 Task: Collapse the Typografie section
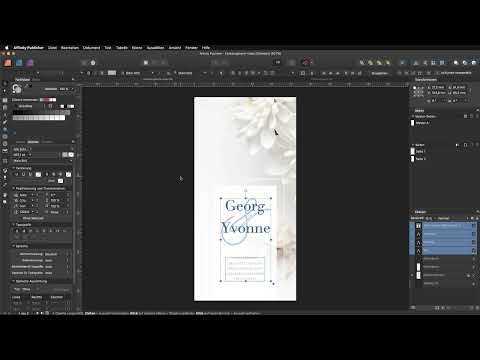coord(14,225)
